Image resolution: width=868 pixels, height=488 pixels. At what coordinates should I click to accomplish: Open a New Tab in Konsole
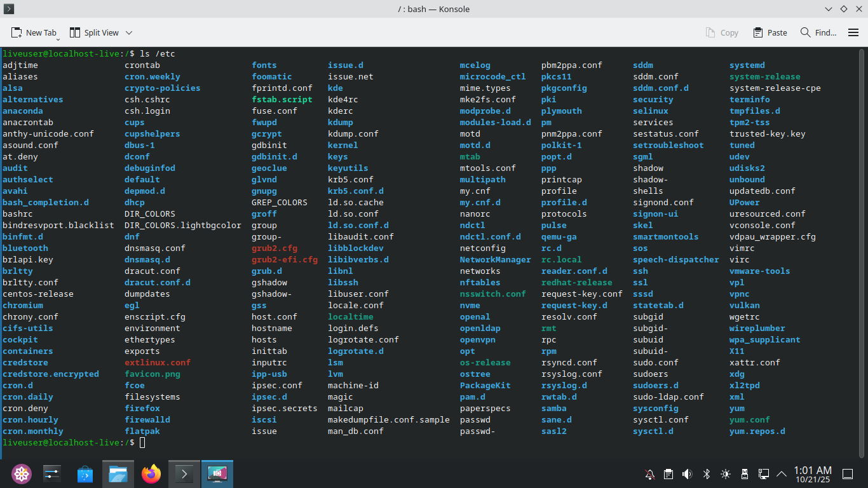(x=34, y=32)
